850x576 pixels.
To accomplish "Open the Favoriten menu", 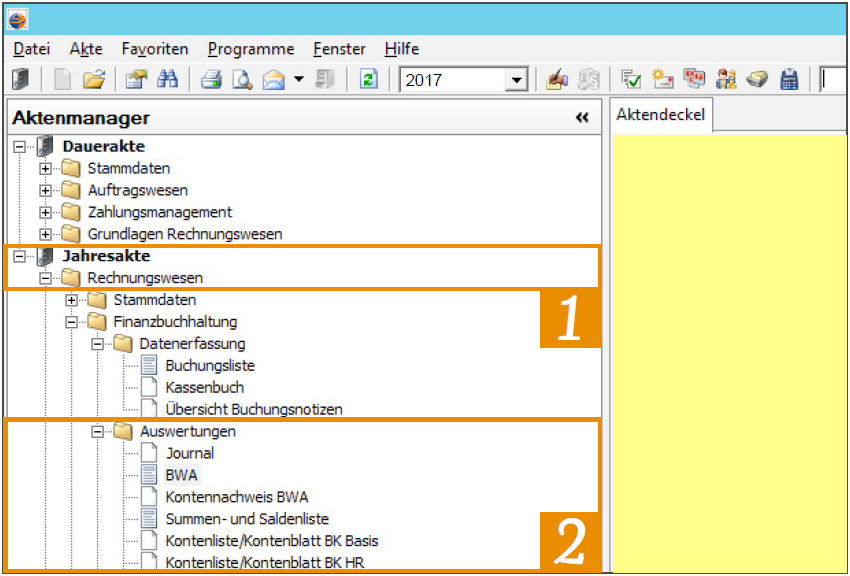I will (x=155, y=49).
